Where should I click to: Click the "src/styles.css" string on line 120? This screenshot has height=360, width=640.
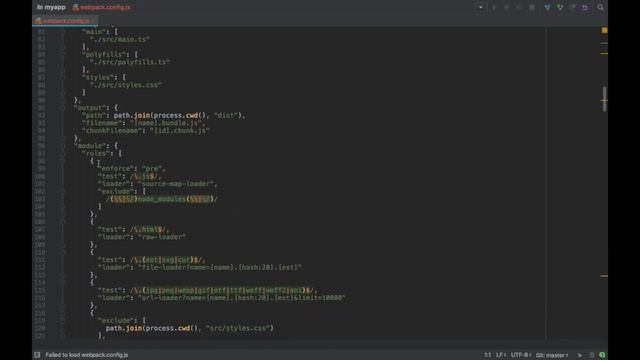(238, 328)
